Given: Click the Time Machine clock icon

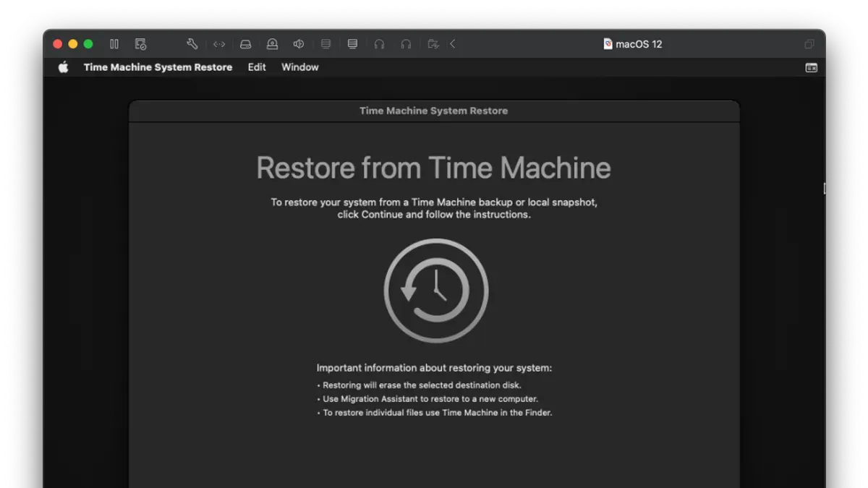Looking at the screenshot, I should tap(436, 291).
